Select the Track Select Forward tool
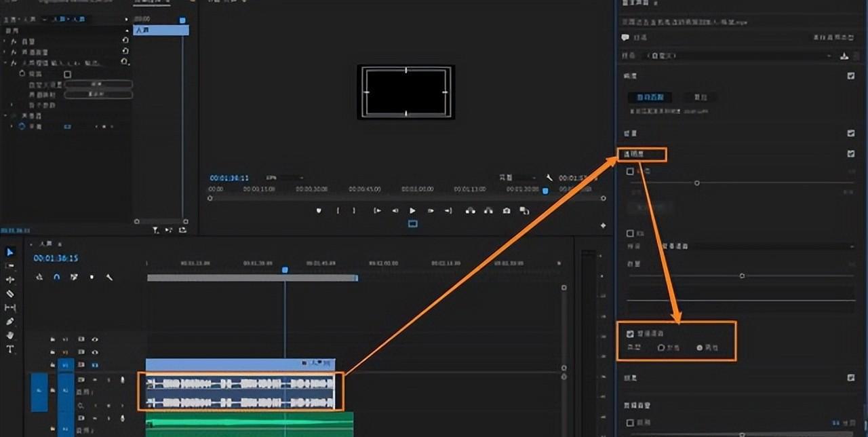The image size is (868, 437). coord(10,266)
